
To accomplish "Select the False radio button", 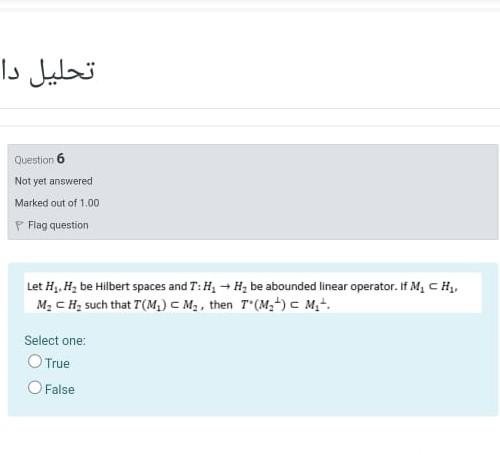I will coord(35,387).
